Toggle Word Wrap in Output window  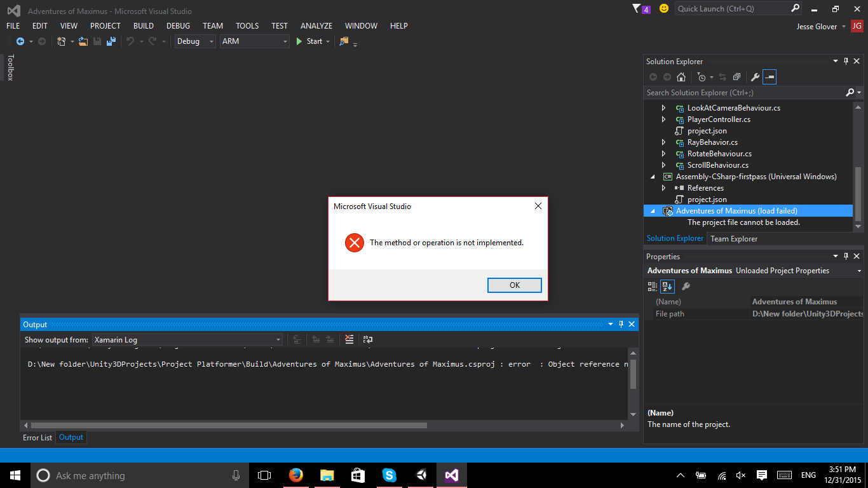(x=368, y=340)
